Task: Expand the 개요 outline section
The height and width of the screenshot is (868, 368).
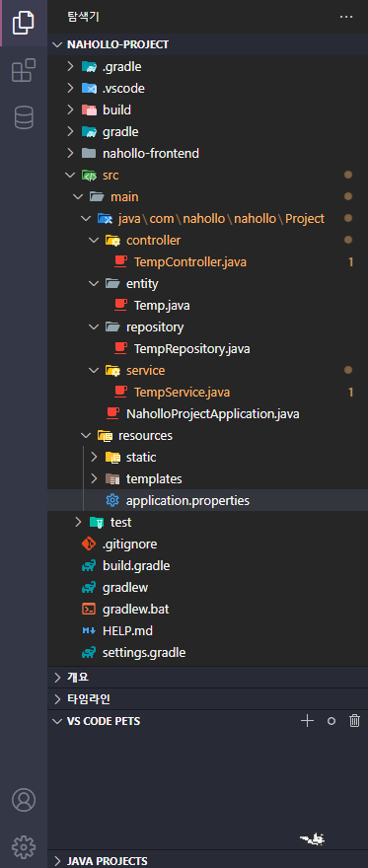Action: pyautogui.click(x=57, y=677)
